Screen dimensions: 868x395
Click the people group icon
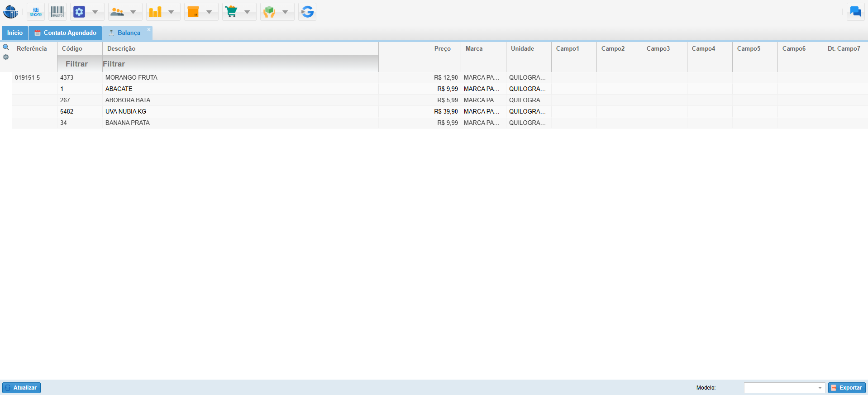[x=117, y=12]
